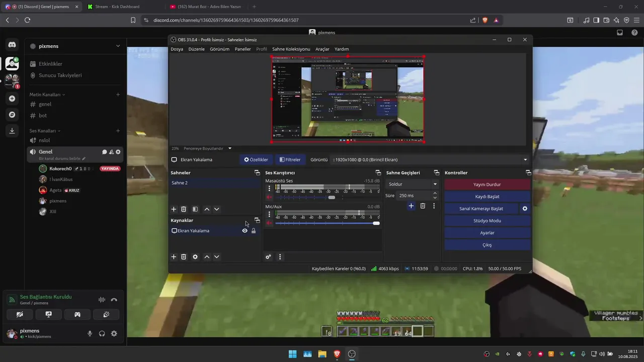Click Yayını Durdur button
This screenshot has height=362, width=644.
487,185
